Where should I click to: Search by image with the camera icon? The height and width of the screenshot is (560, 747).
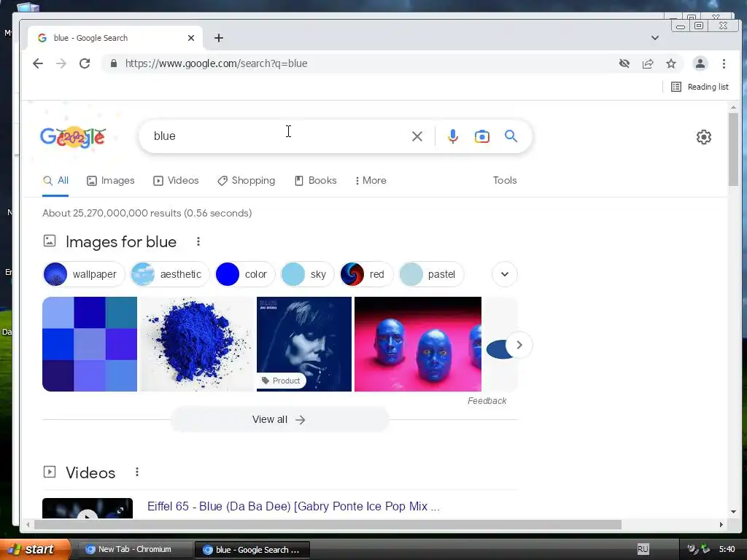(481, 136)
